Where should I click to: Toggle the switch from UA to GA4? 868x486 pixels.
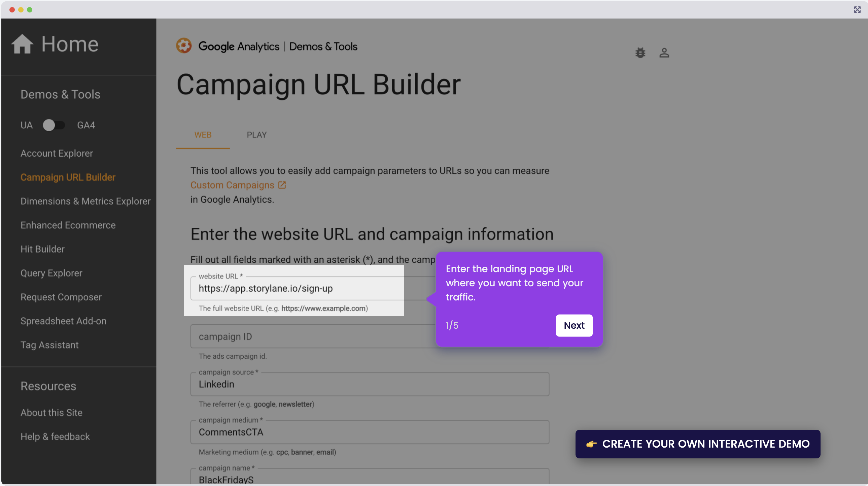point(54,125)
